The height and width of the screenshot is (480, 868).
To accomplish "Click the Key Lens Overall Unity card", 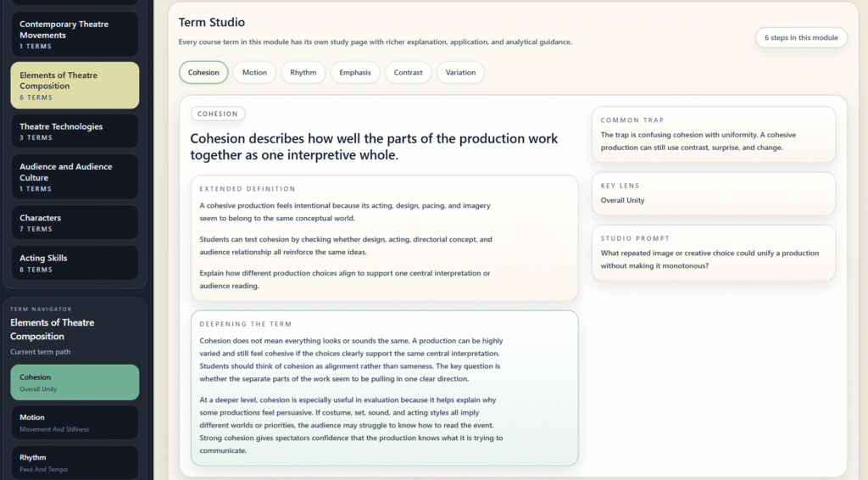I will [x=713, y=193].
